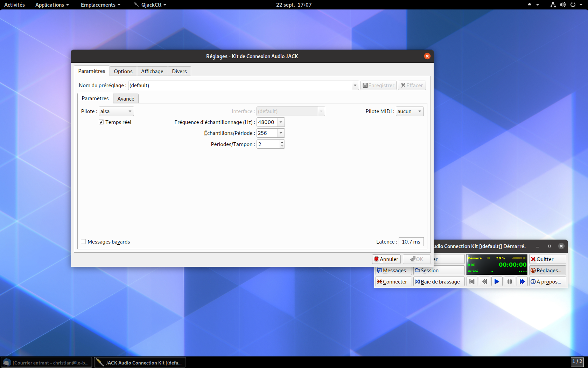Viewport: 588px width, 368px height.
Task: Open the Connecter connections window
Action: point(392,281)
